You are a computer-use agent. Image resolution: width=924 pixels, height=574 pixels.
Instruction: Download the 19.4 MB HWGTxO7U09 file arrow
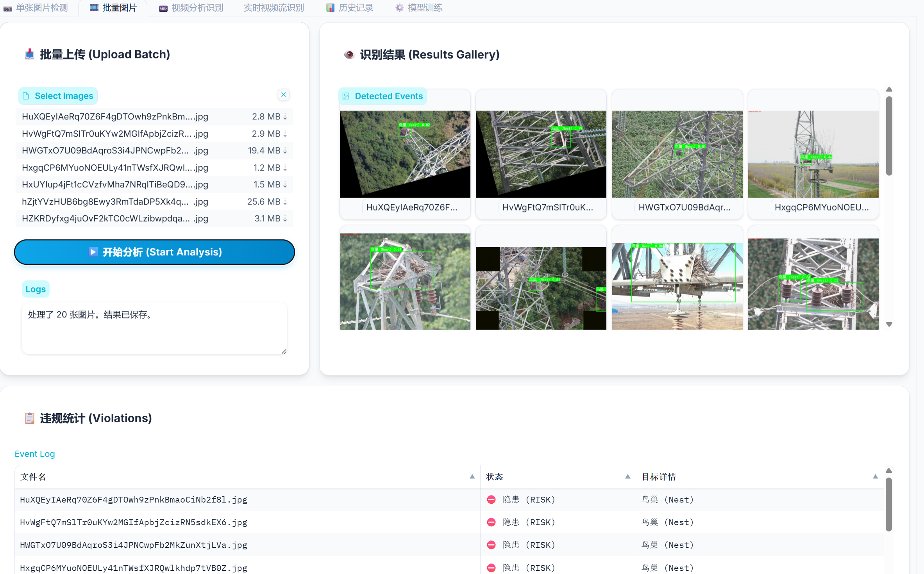click(285, 151)
